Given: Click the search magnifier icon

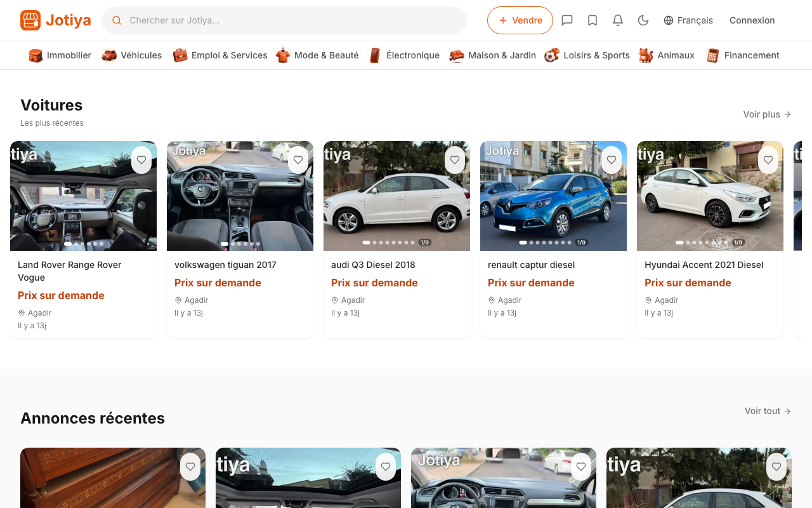Looking at the screenshot, I should click(x=117, y=20).
